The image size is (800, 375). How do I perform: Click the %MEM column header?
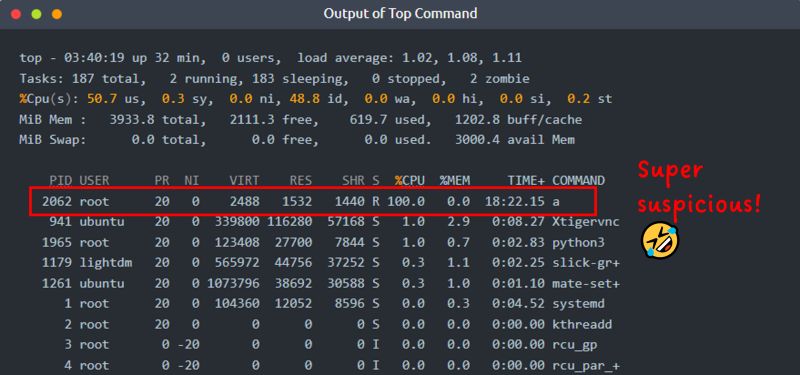point(455,181)
